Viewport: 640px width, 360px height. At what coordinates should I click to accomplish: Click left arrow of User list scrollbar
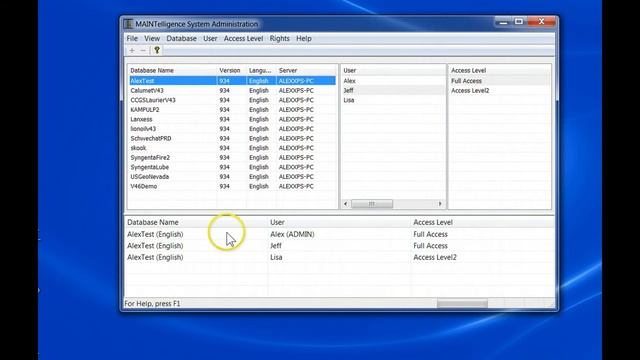346,204
